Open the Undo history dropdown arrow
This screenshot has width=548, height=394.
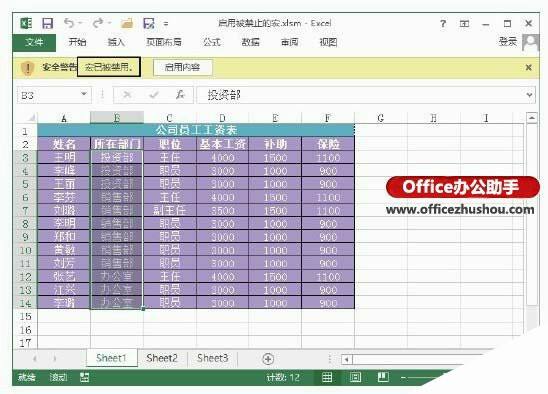[80, 23]
